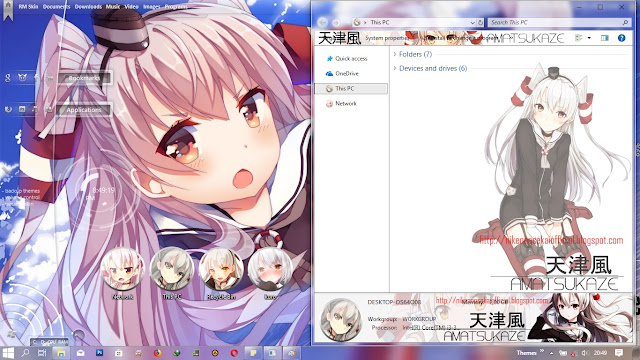
Task: Launch Mail app from taskbar
Action: click(80, 353)
